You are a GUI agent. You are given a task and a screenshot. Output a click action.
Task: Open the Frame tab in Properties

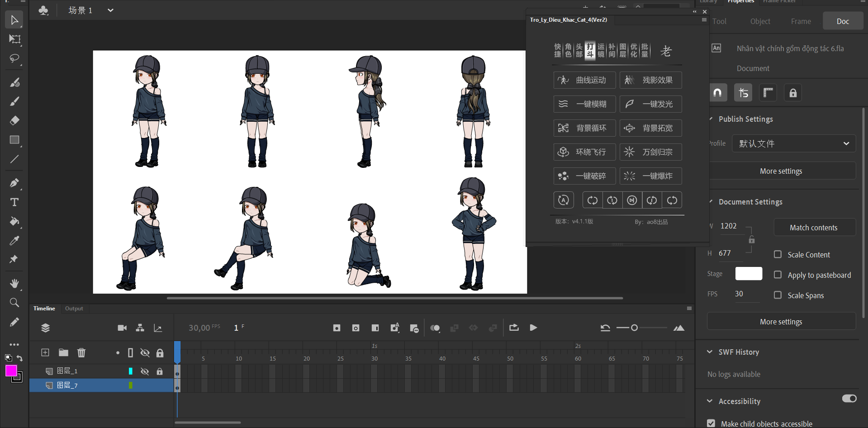click(x=801, y=21)
